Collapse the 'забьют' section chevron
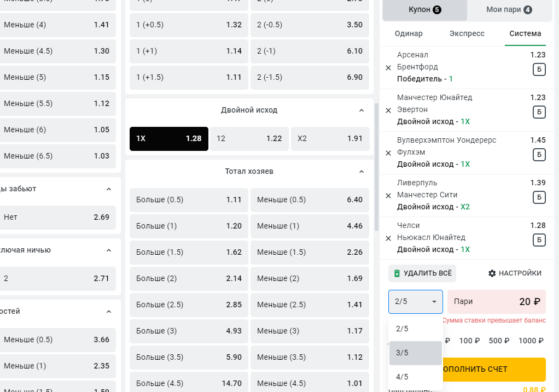Image resolution: width=559 pixels, height=392 pixels. pyautogui.click(x=109, y=189)
